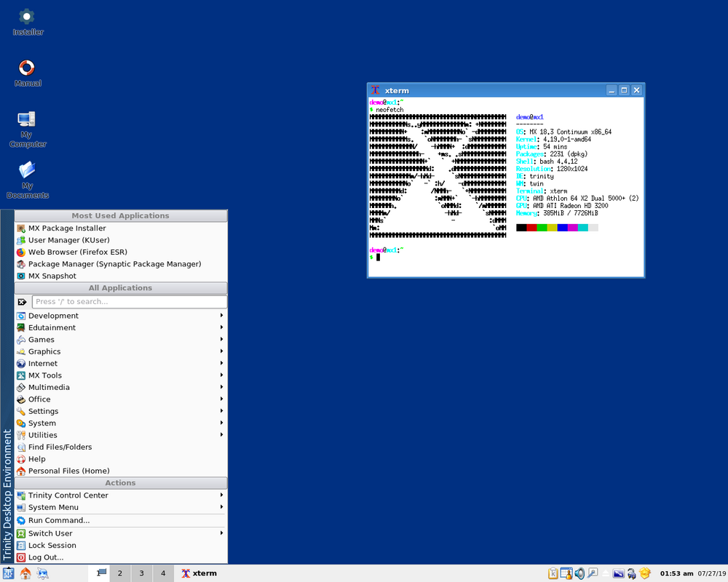Expand the Office submenu
This screenshot has width=728, height=582.
(121, 399)
